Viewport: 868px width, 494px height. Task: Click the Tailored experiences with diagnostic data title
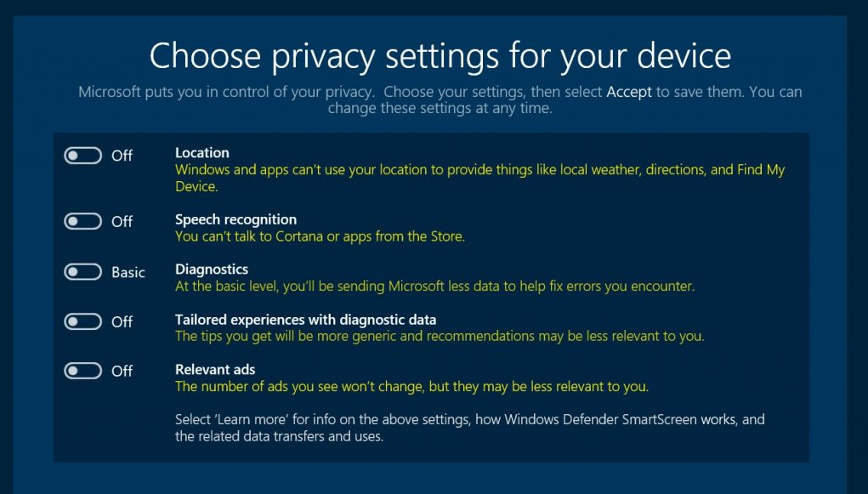click(305, 320)
